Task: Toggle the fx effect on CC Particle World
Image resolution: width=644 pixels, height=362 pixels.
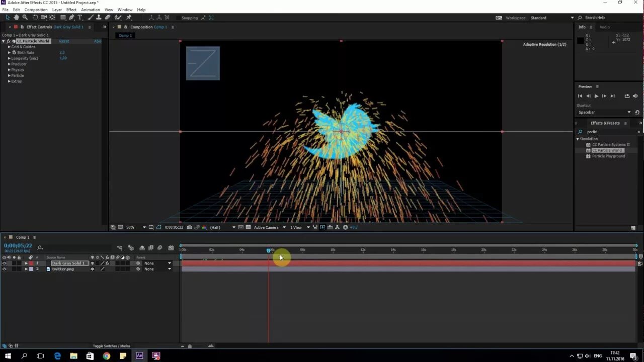Action: coord(9,41)
